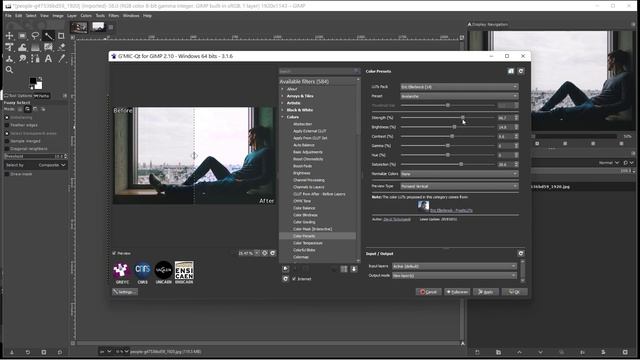Screen dimensions: 640x360
Task: Click the update filters refresh icon
Action: (286, 279)
